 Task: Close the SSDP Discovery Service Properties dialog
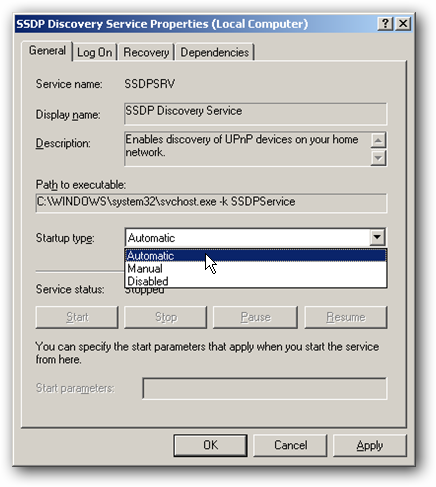(403, 24)
